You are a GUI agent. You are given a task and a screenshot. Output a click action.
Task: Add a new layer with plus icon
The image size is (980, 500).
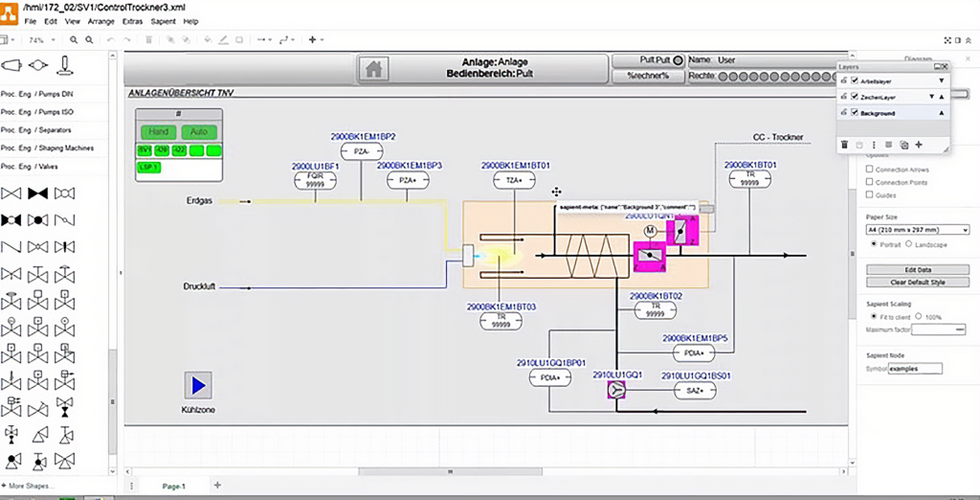[919, 145]
